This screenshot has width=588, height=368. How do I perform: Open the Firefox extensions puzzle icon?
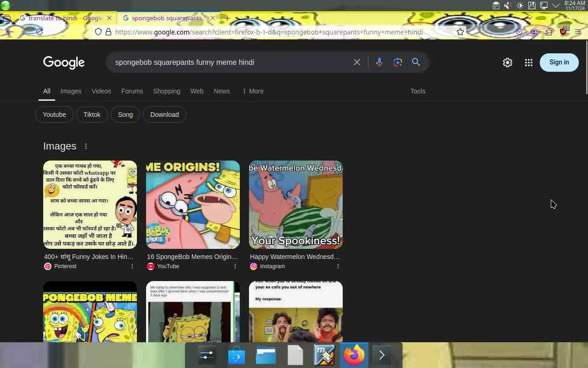[548, 32]
